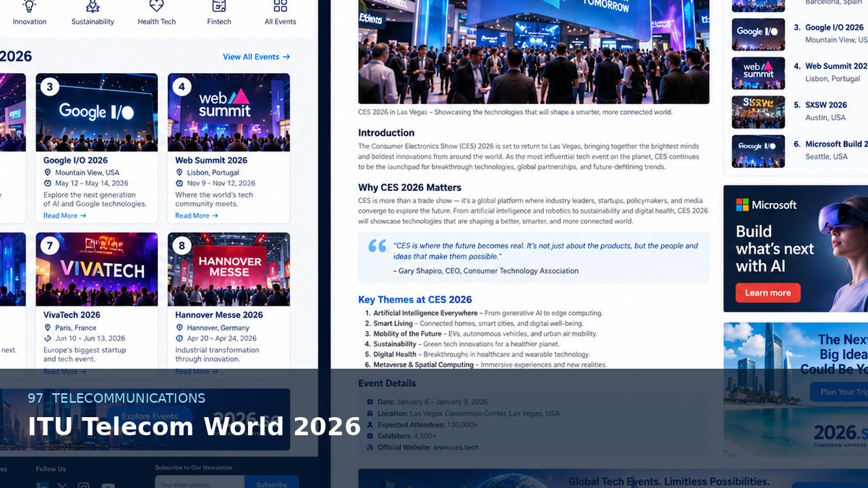Click the Plan Your Trip button
Screen dimensions: 868x488
(x=839, y=392)
